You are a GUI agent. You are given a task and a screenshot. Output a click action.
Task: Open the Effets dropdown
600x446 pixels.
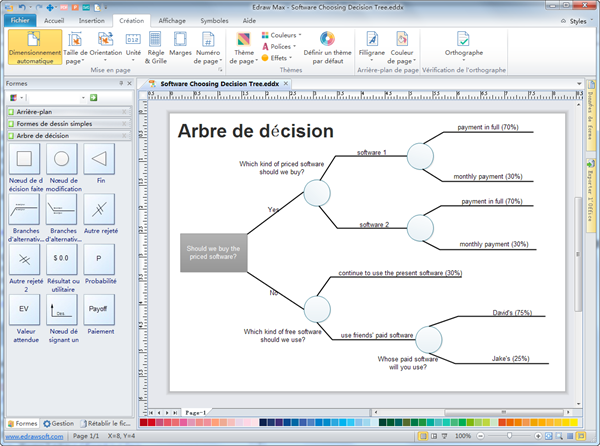click(279, 58)
